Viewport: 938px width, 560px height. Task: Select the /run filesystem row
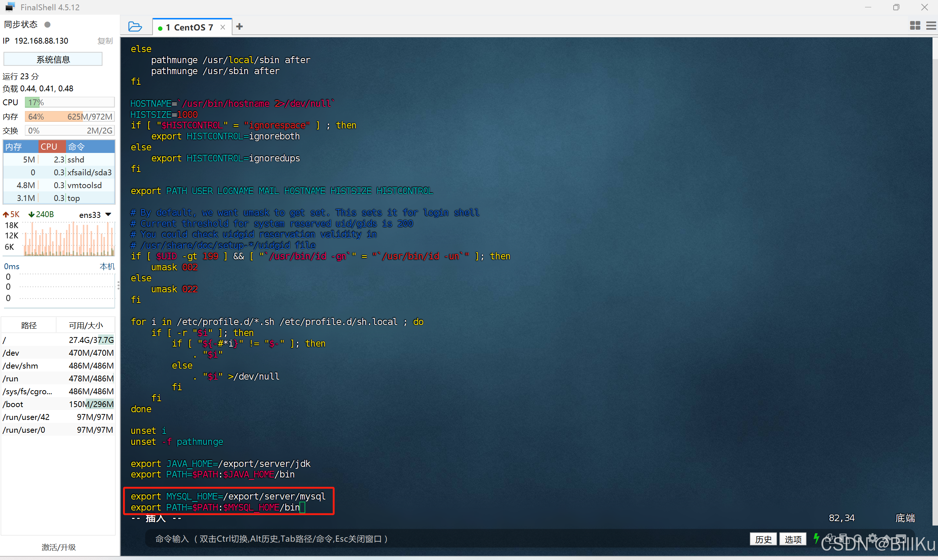click(58, 378)
